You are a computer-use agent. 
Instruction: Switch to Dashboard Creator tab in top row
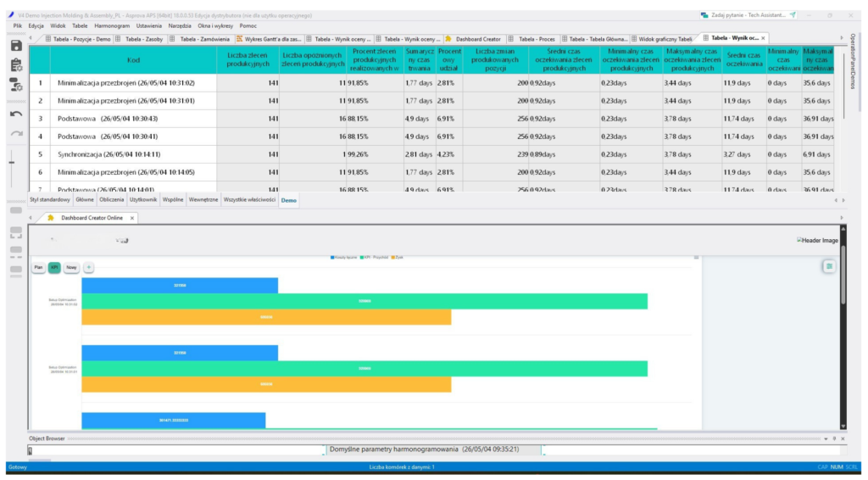coord(473,39)
